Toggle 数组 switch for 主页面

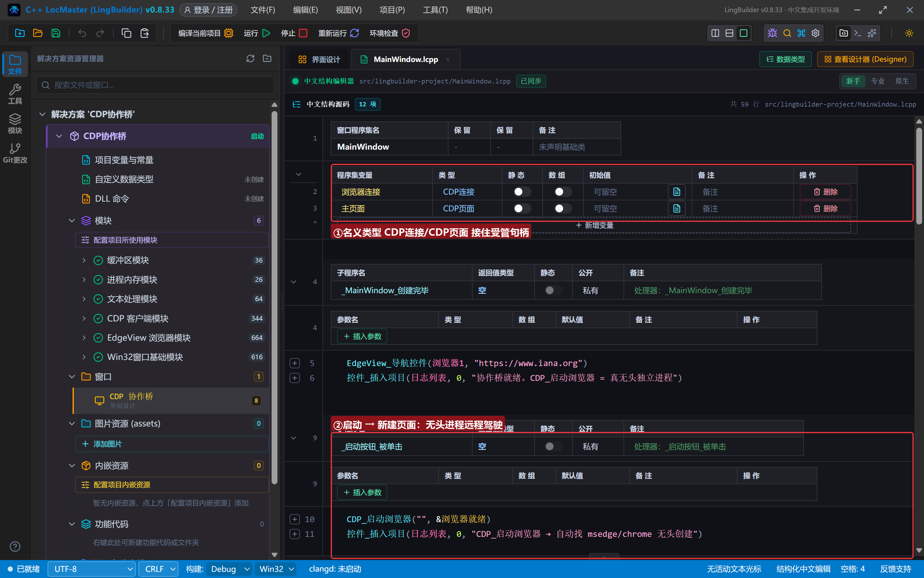coord(562,208)
